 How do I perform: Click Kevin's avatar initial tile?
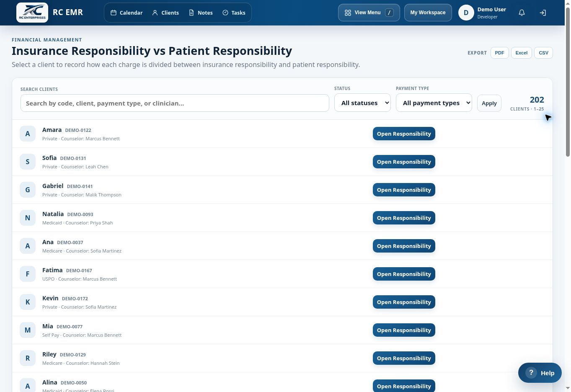click(28, 302)
